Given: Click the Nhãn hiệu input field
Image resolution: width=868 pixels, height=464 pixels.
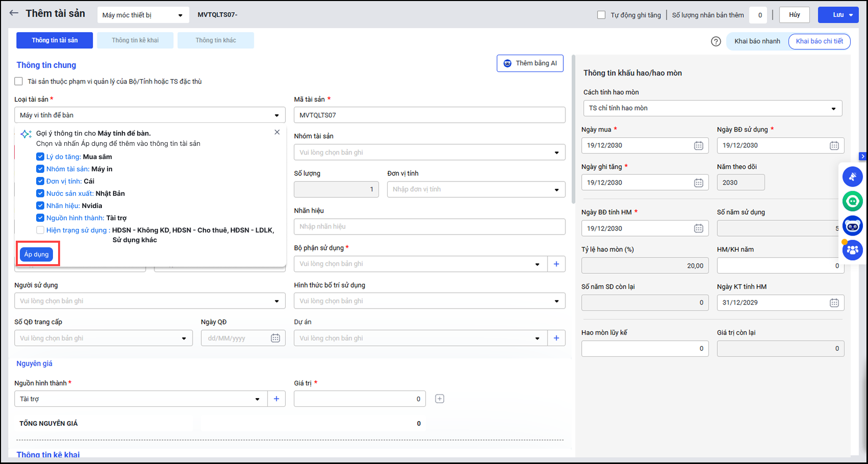Looking at the screenshot, I should click(x=429, y=226).
